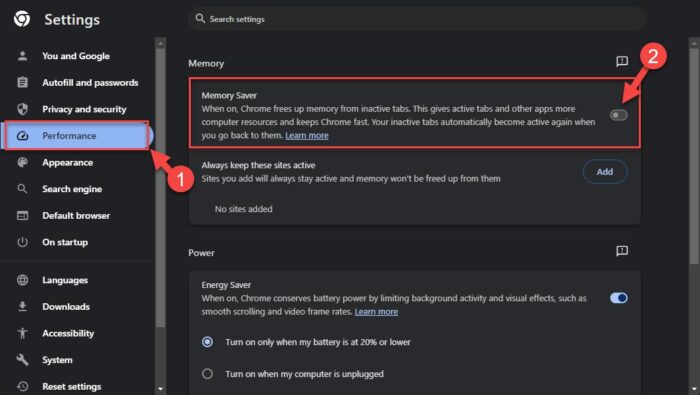Open Memory Saver Learn more link
Viewport: 700px width, 395px height.
click(x=307, y=135)
